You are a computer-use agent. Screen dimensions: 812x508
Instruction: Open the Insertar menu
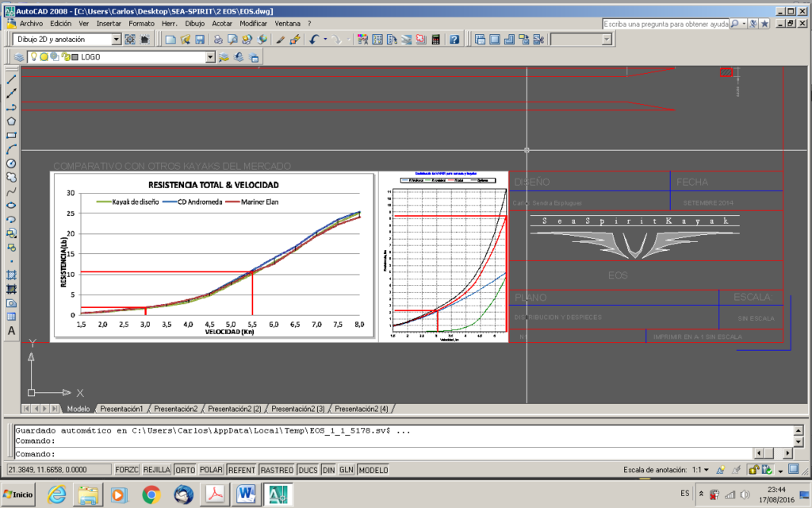coord(109,24)
